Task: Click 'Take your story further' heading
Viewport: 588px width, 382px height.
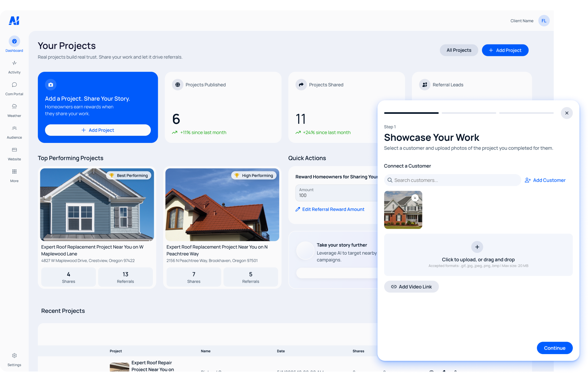Action: click(x=342, y=245)
